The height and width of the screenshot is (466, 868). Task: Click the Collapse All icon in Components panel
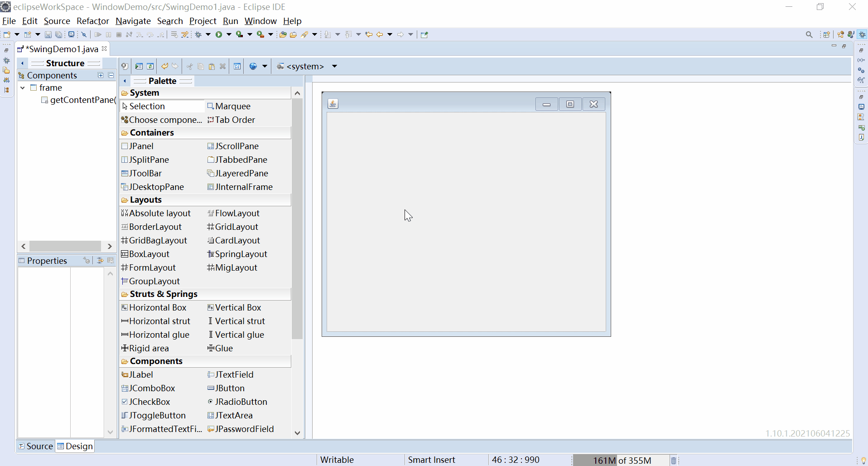(111, 75)
